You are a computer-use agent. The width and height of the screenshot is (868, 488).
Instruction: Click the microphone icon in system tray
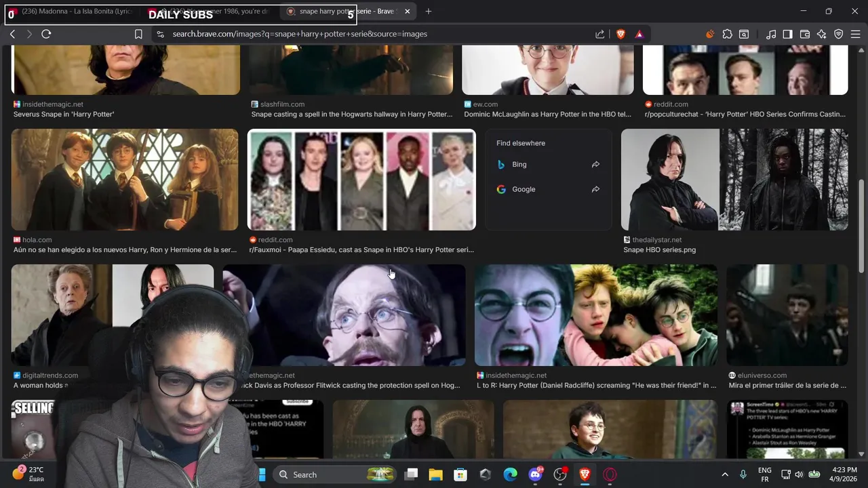pyautogui.click(x=743, y=474)
